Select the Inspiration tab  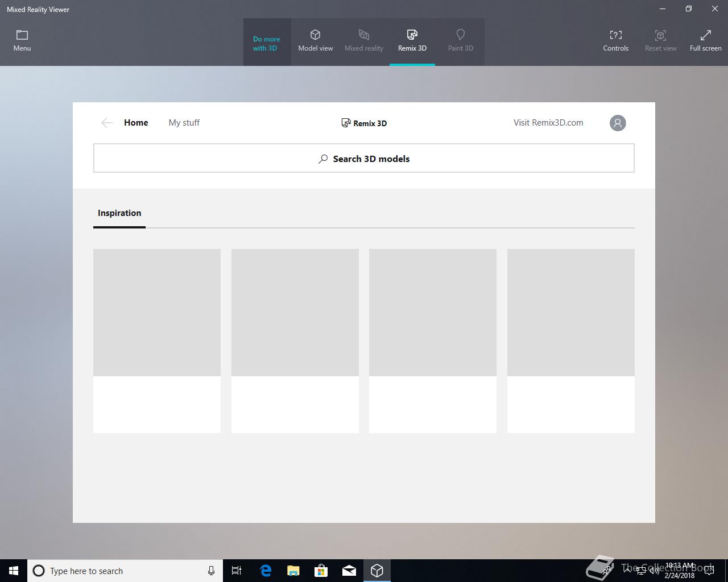(x=119, y=214)
